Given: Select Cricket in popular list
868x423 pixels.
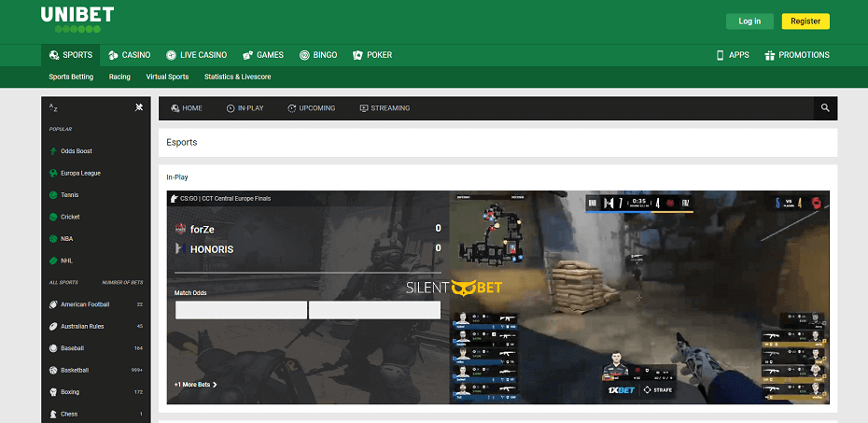Looking at the screenshot, I should point(70,217).
